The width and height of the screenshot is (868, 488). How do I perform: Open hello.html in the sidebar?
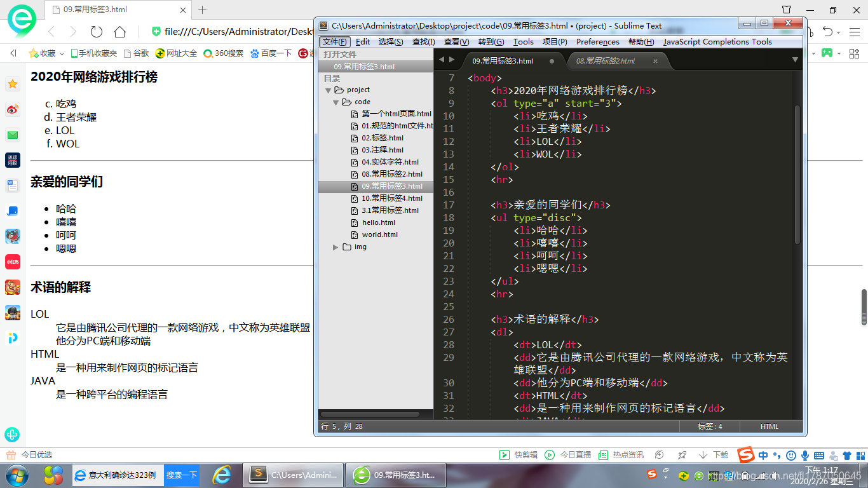tap(379, 222)
